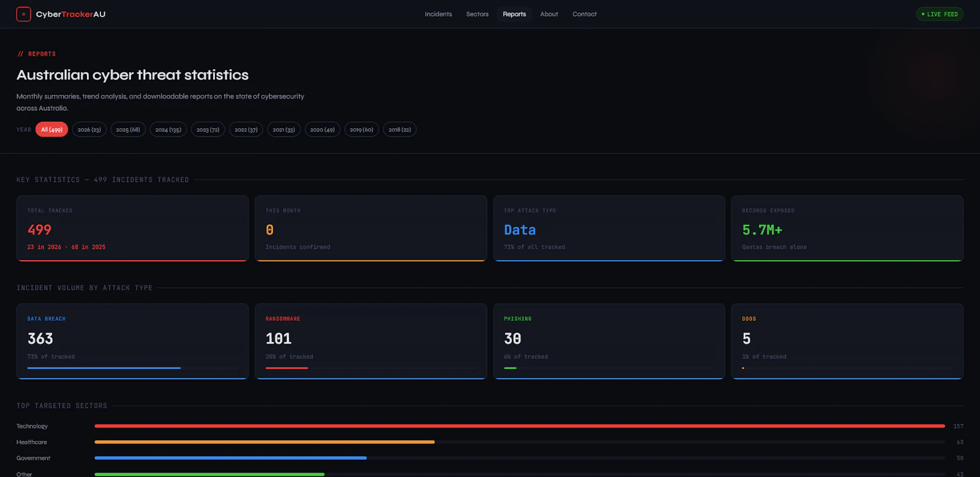The width and height of the screenshot is (980, 477).
Task: Click the Technology sector label
Action: pos(32,426)
